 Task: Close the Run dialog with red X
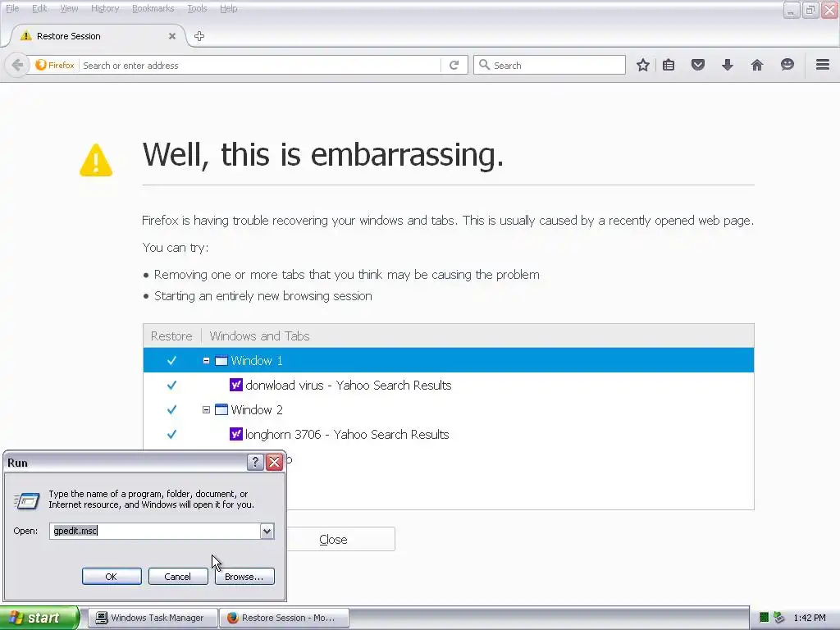(x=274, y=463)
